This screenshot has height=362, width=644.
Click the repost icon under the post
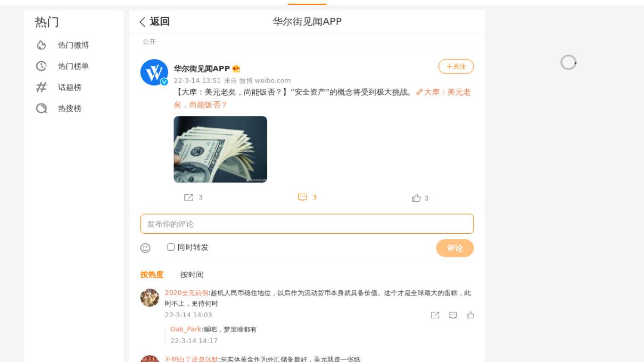pos(189,197)
